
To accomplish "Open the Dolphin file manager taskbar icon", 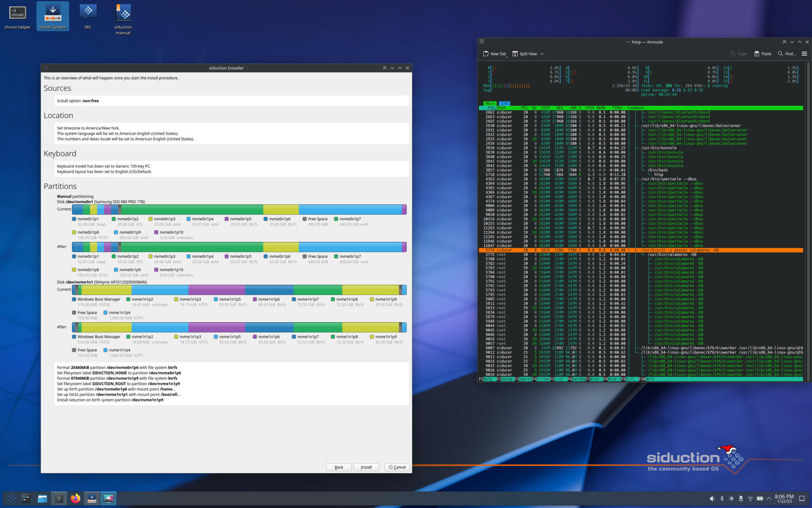I will coord(42,498).
